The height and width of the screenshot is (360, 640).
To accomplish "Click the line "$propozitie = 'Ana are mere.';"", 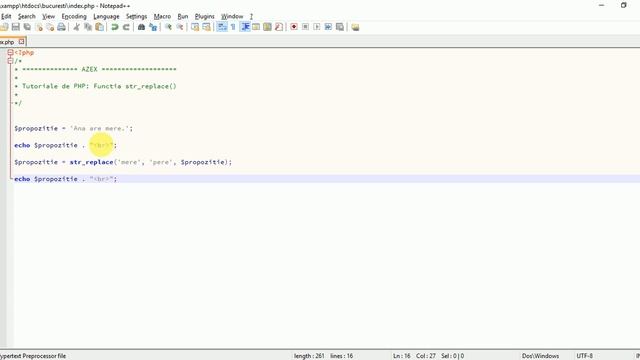I will coord(73,128).
